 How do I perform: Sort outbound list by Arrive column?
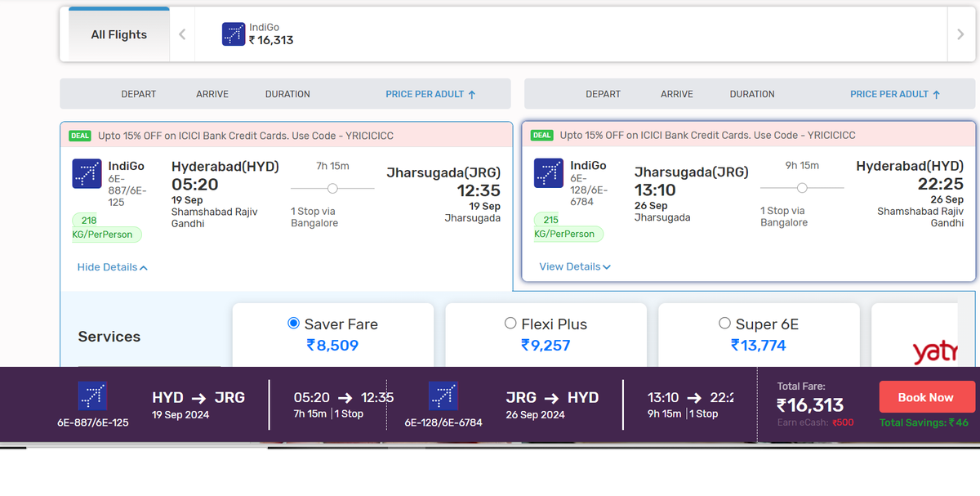212,94
